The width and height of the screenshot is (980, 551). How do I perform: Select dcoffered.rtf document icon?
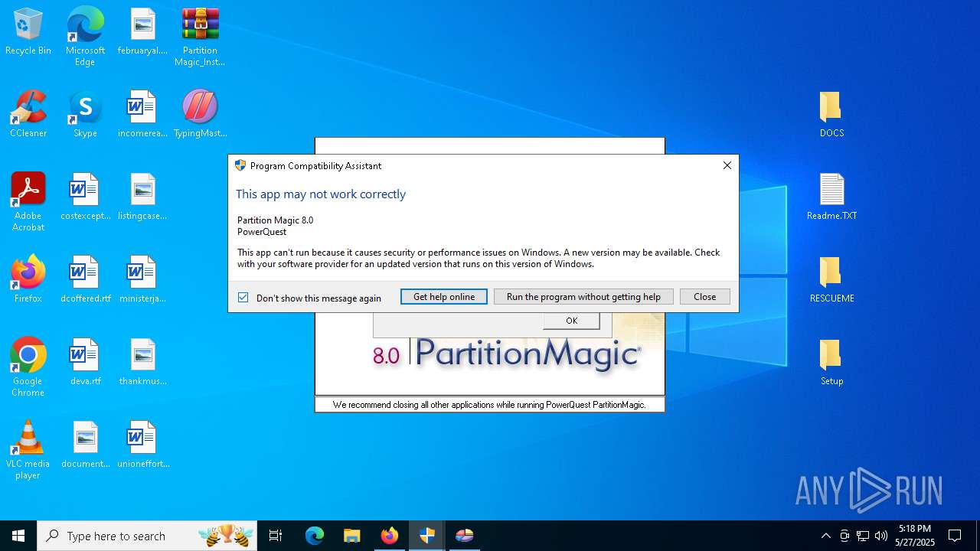(x=85, y=280)
